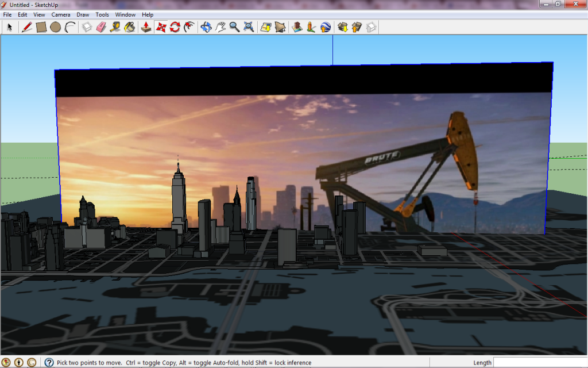Use the Push/Pull tool
Viewport: 588px width, 368px height.
click(x=146, y=27)
